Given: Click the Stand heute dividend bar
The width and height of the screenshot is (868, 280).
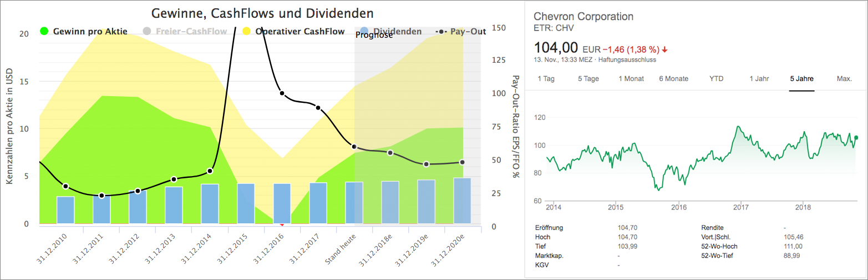Looking at the screenshot, I should point(354,203).
